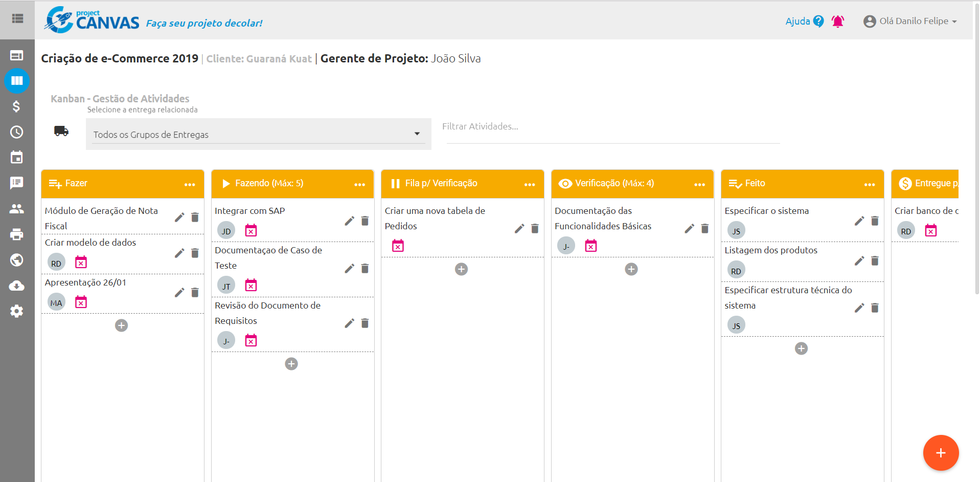Screen dimensions: 980x482
Task: Select the Kanban columns sidebar icon
Action: (x=17, y=81)
